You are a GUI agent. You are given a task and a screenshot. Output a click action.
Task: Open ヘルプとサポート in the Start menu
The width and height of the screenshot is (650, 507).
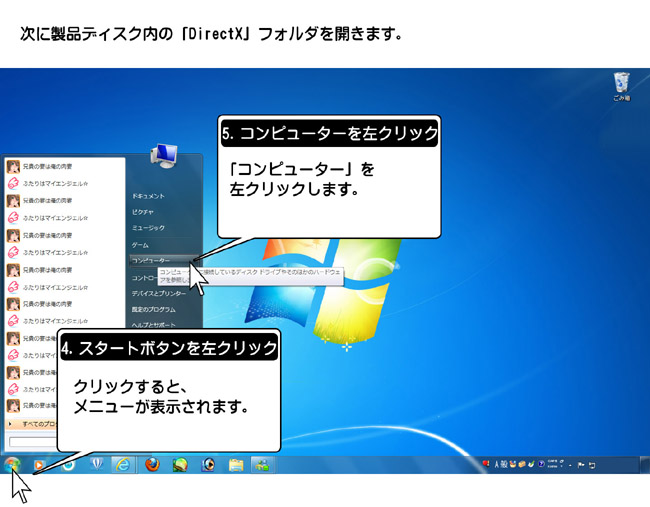click(154, 325)
